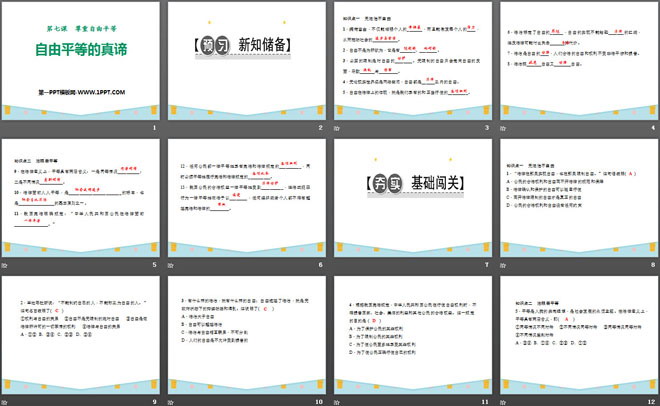
Task: Select slide 8 multiple choice thumbnail
Action: [x=577, y=197]
